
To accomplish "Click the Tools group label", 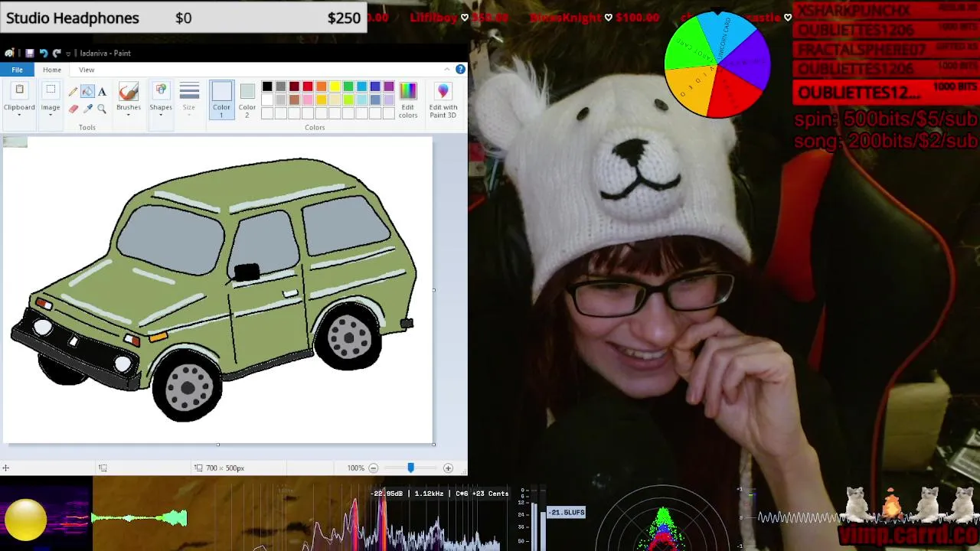I will point(87,128).
